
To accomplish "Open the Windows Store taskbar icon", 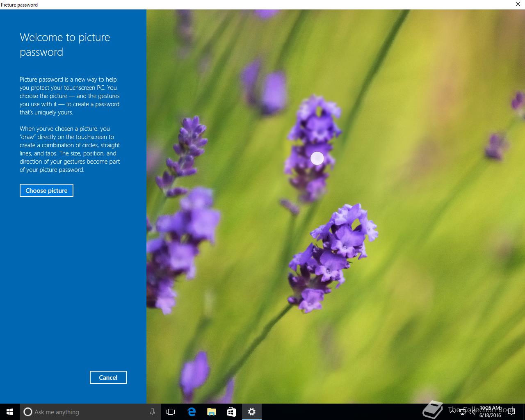I will (x=231, y=412).
